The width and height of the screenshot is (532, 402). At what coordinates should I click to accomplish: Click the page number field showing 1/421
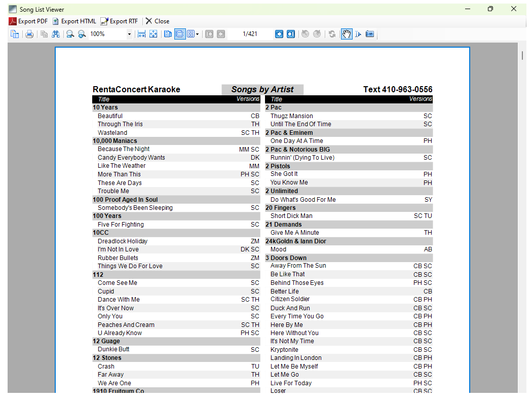point(250,34)
